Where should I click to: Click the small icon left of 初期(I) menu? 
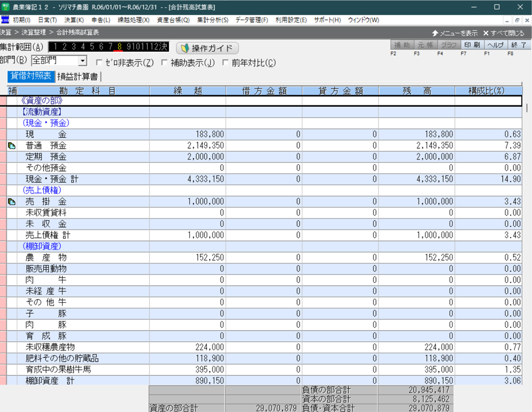(x=5, y=20)
